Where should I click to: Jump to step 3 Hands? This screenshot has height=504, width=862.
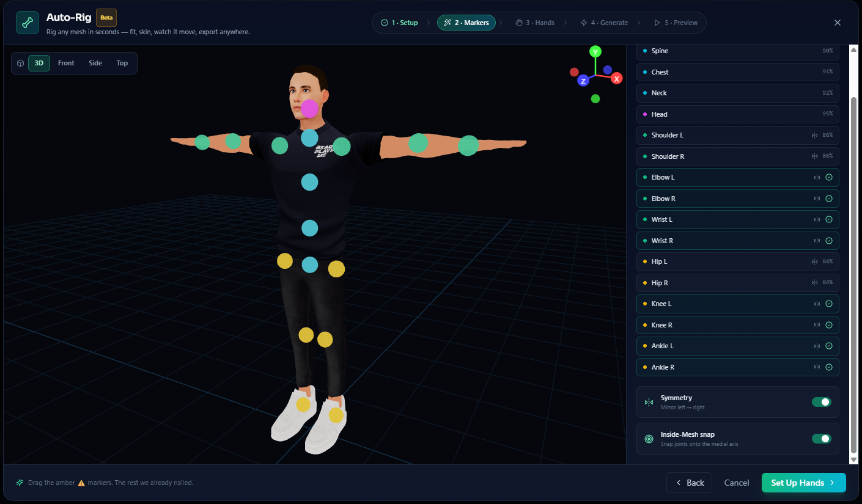click(536, 23)
